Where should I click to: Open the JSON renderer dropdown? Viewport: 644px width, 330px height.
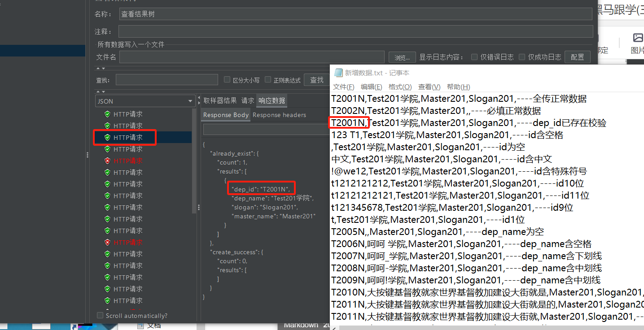point(145,101)
